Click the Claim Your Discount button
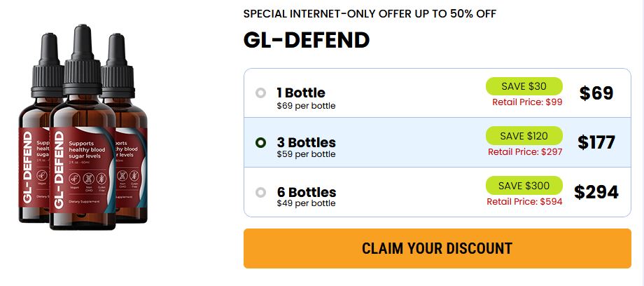This screenshot has width=644, height=286. pos(437,248)
